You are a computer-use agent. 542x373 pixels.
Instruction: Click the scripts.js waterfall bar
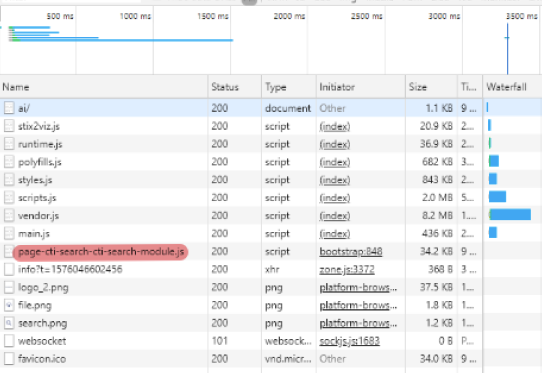coord(497,196)
